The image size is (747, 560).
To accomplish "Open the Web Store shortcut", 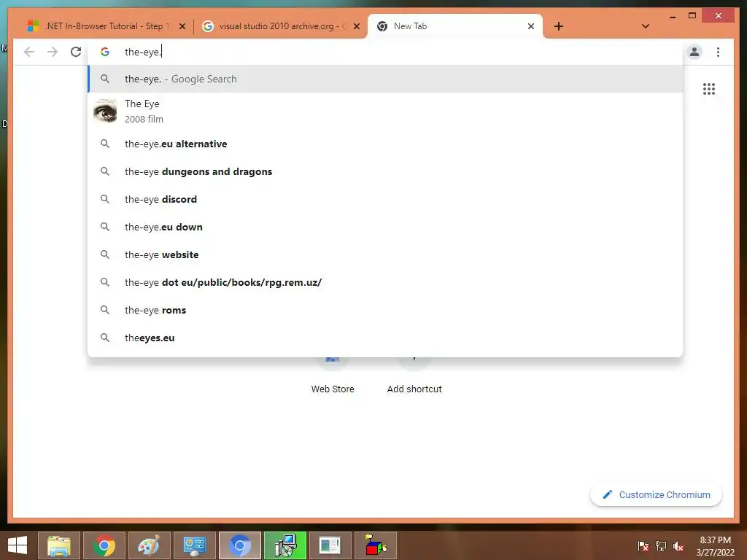I will (x=333, y=376).
